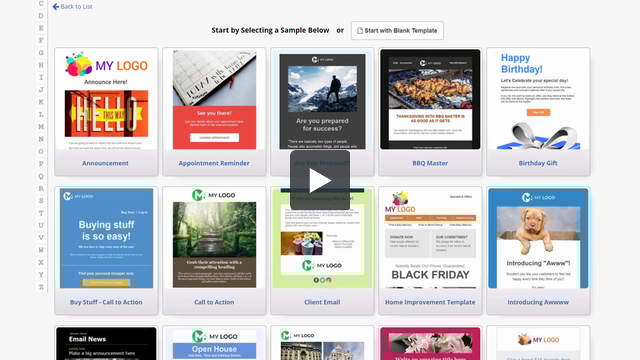The image size is (640, 360).
Task: Click the Back to List arrow icon
Action: pyautogui.click(x=56, y=7)
